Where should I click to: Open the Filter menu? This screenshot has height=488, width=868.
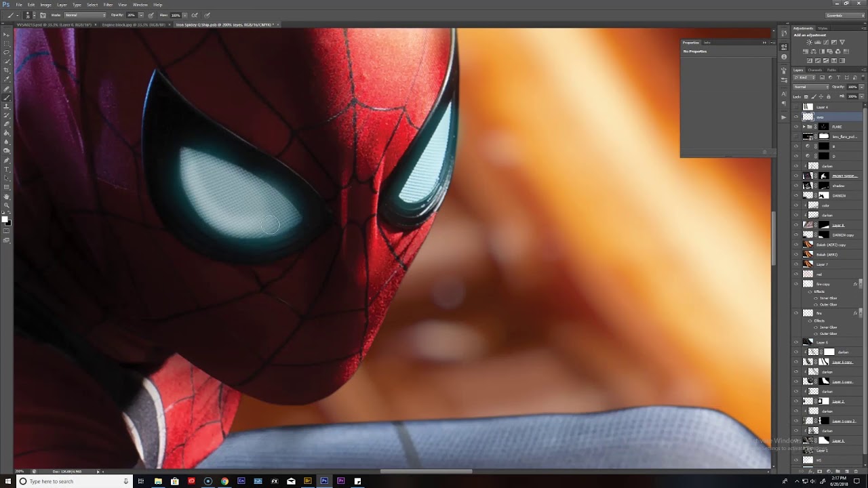point(108,5)
